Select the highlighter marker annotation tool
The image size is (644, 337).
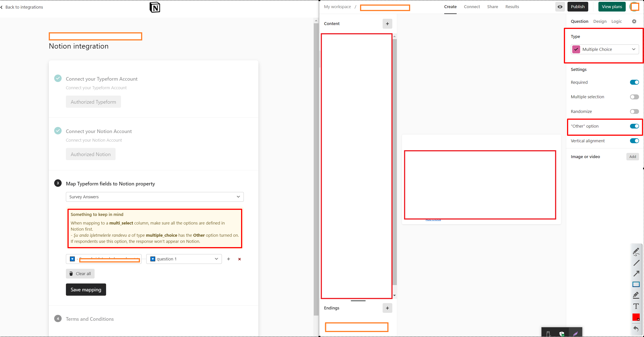coord(636,295)
